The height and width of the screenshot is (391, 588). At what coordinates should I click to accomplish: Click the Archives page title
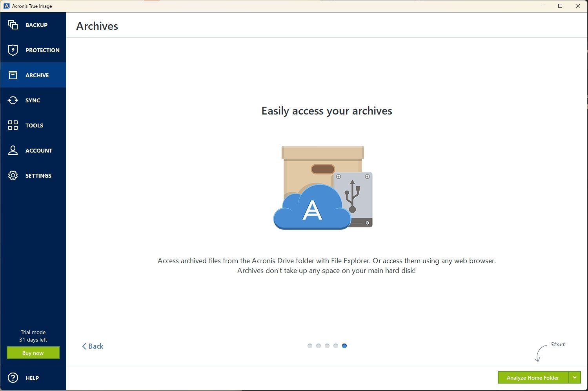click(97, 26)
